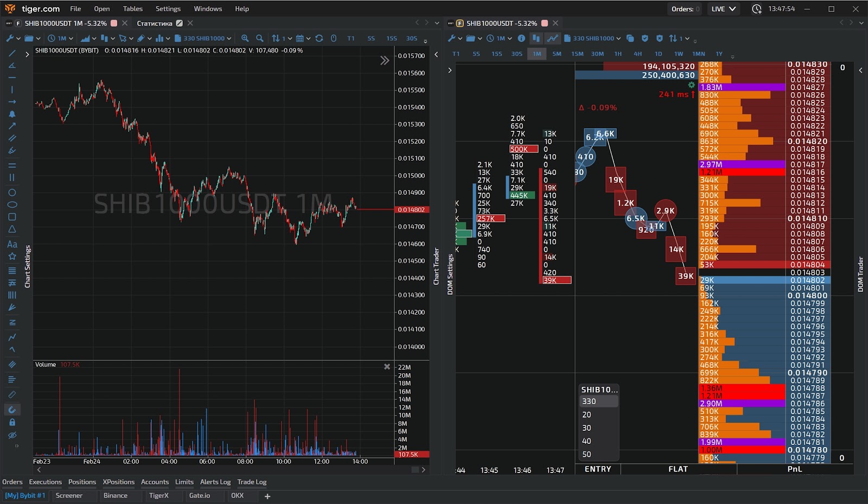Click price level 0.014820 in DOM ladder
This screenshot has height=504, width=868.
coord(807,141)
